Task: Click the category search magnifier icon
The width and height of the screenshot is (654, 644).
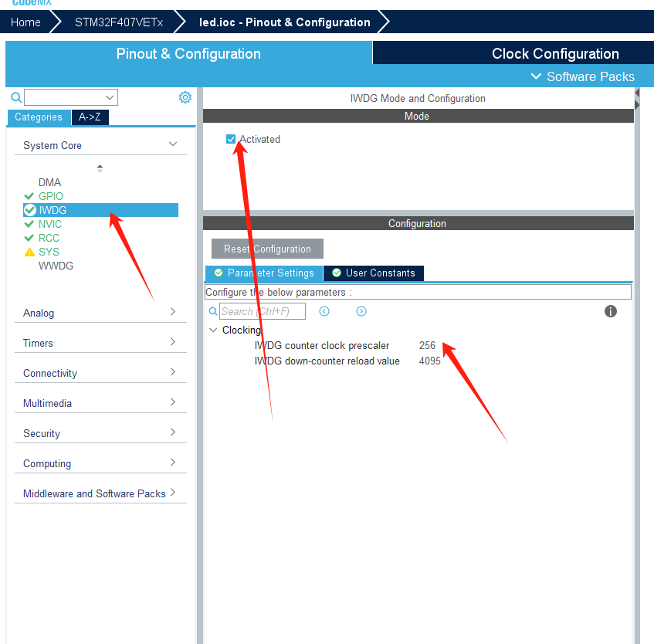Action: pos(16,97)
